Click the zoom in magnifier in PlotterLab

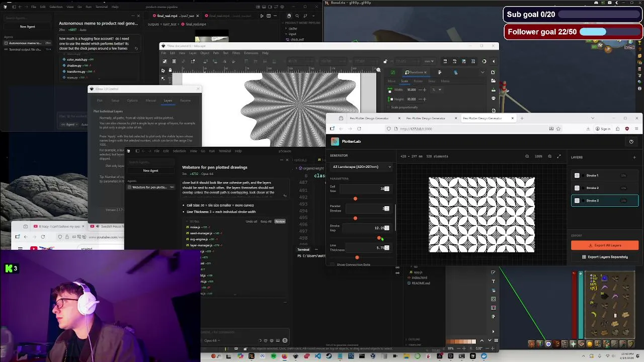549,156
